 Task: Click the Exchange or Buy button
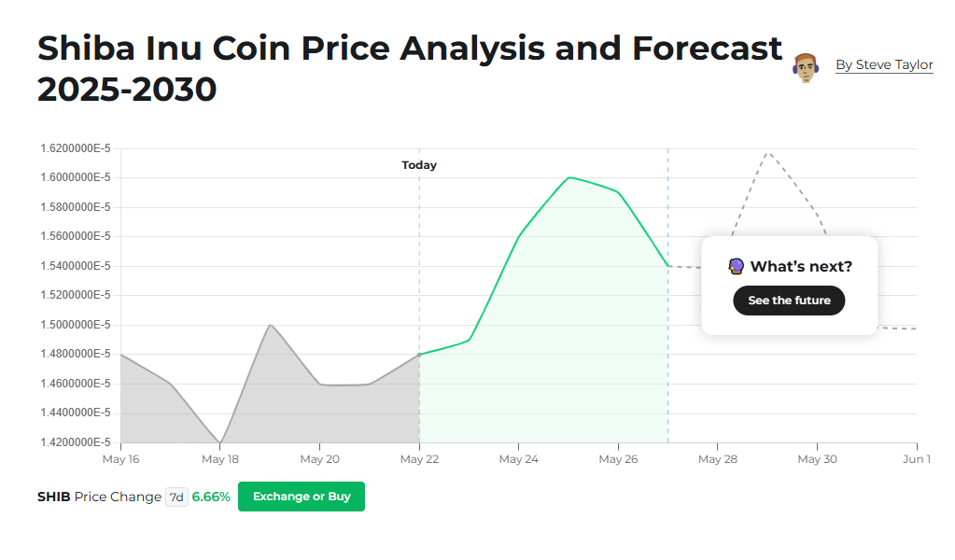[x=302, y=497]
